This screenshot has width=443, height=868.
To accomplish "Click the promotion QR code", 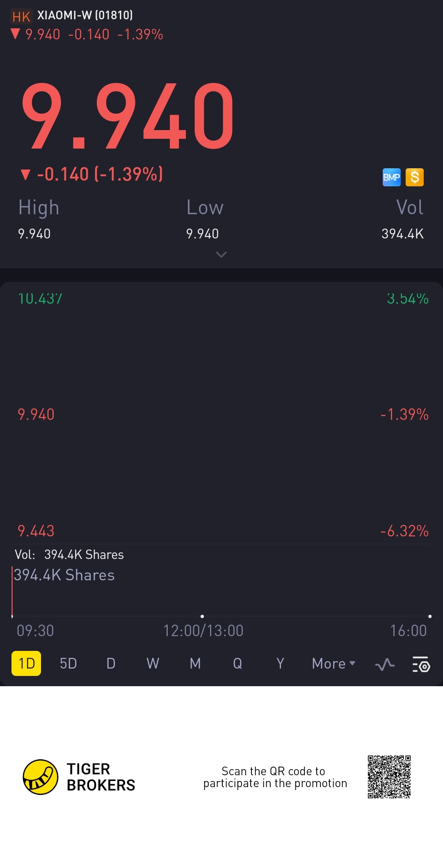I will coord(389,777).
